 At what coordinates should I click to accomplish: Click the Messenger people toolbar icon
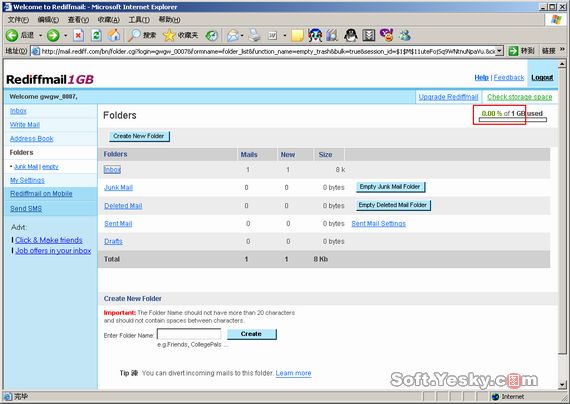coord(405,35)
